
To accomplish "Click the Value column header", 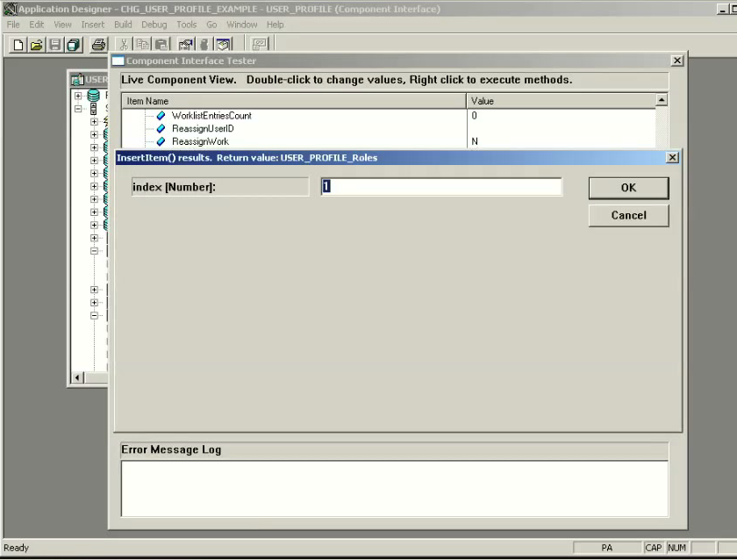I will tap(562, 101).
